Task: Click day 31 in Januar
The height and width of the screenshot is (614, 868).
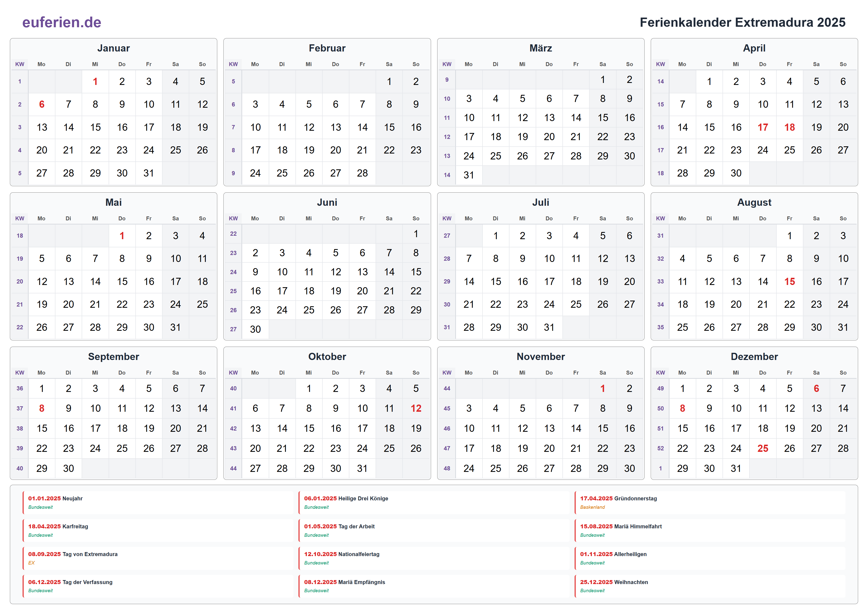Action: coord(148,173)
